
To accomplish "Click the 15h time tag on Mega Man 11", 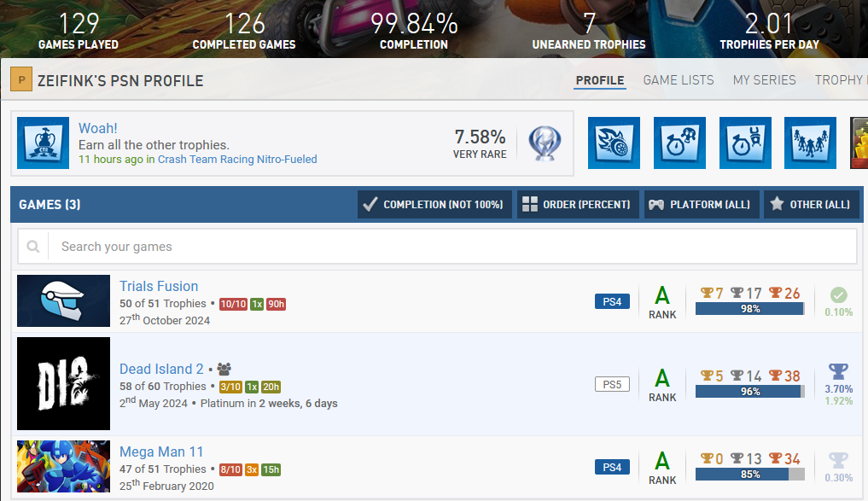I will point(271,470).
